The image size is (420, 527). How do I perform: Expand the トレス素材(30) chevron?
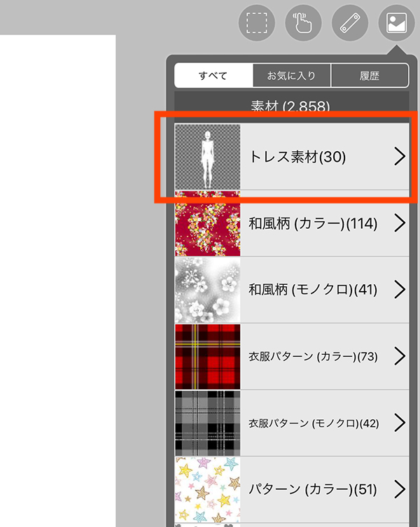[x=400, y=157]
